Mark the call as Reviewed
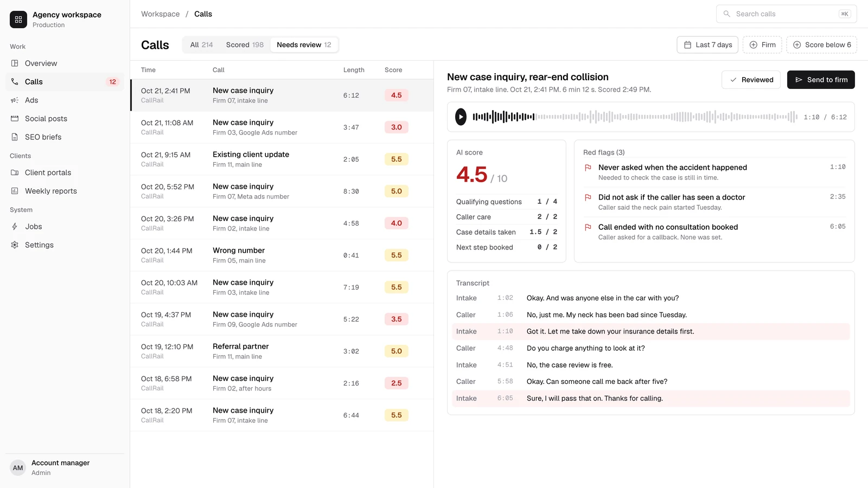This screenshot has height=488, width=868. coord(751,80)
